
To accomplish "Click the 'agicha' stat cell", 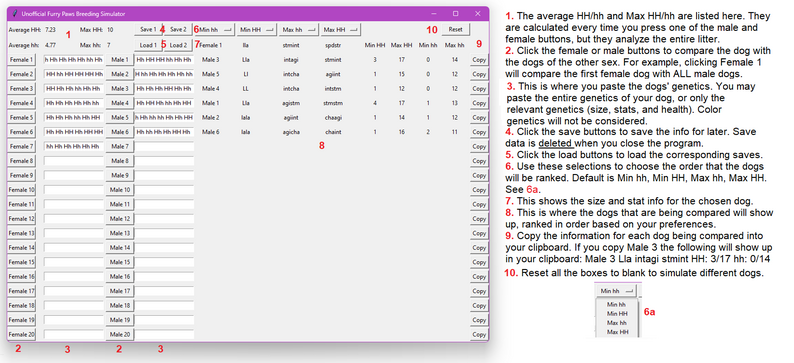I will [291, 132].
